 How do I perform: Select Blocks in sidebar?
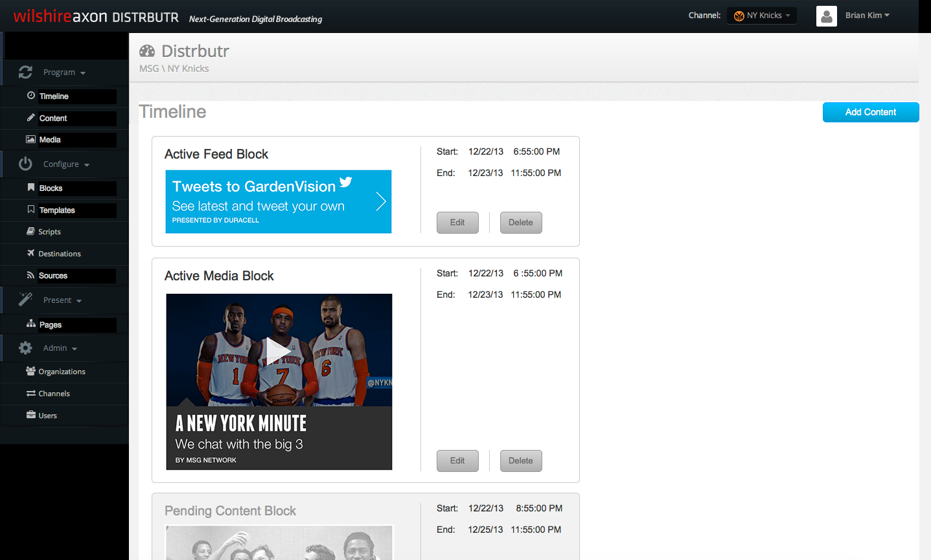(51, 188)
